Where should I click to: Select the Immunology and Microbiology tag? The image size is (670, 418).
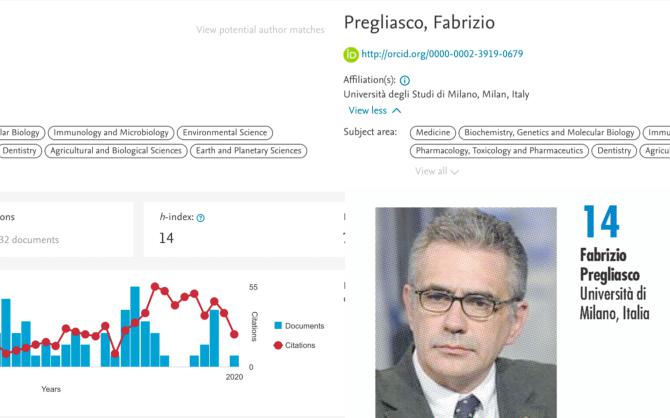[x=111, y=132]
